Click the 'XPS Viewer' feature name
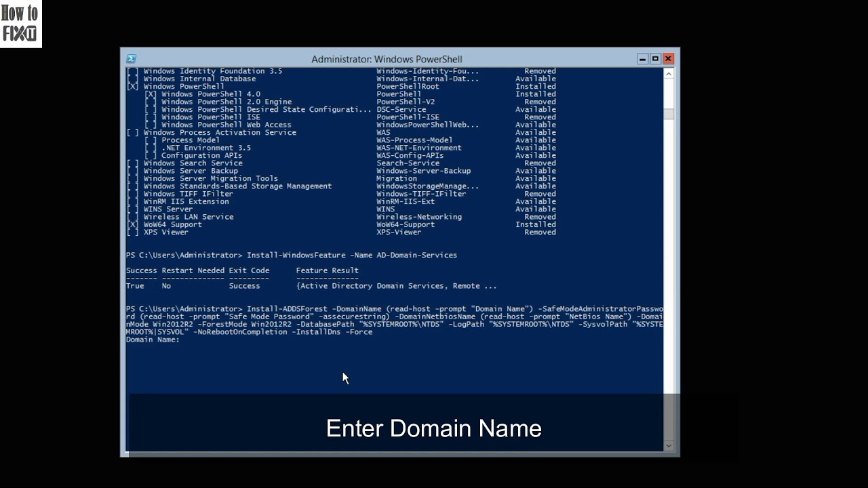 click(x=165, y=232)
